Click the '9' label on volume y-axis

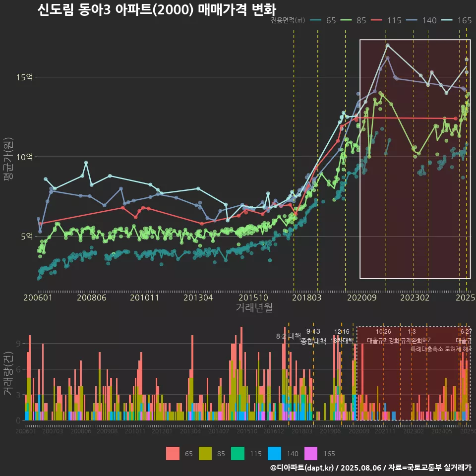(18, 344)
